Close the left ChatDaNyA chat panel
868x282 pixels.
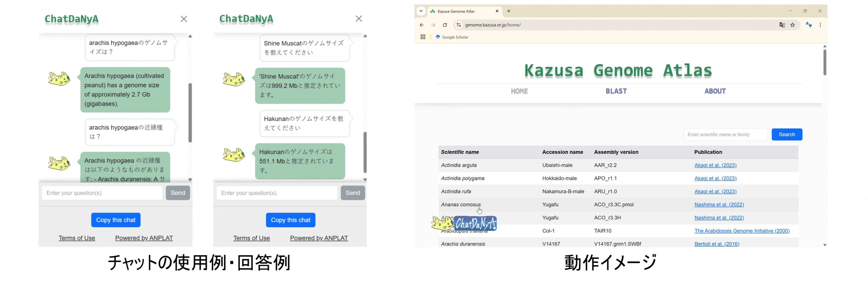pyautogui.click(x=184, y=19)
